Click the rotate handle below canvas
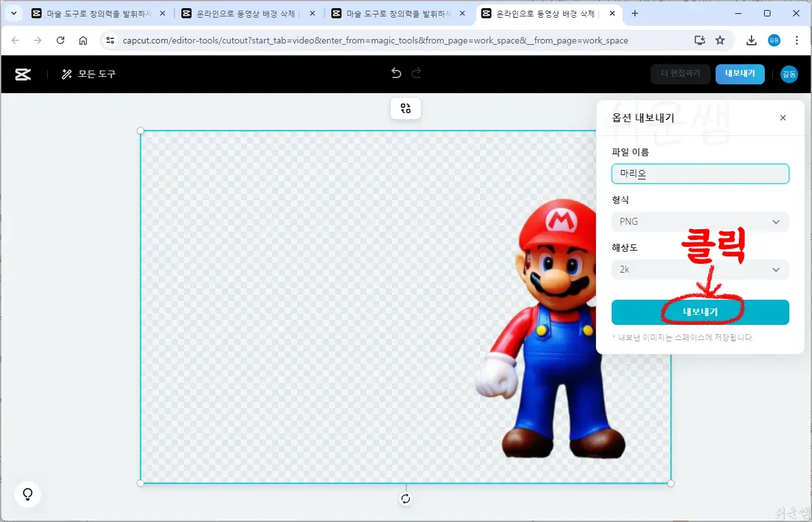Screen dimensions: 812x522 point(406,499)
